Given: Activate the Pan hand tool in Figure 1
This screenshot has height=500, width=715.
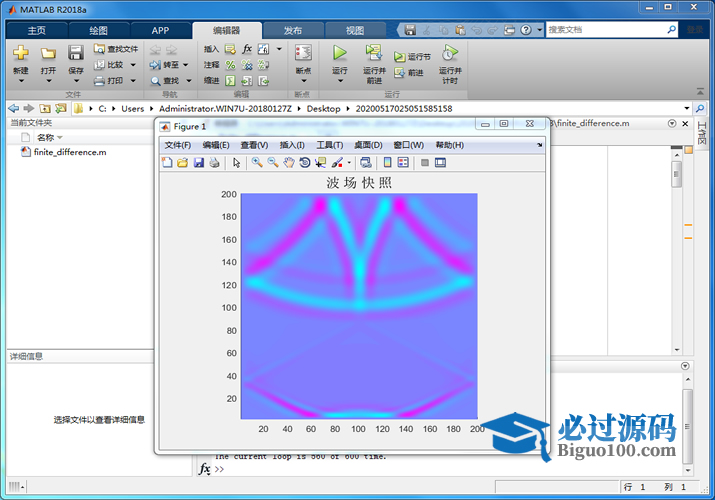Looking at the screenshot, I should pos(289,162).
